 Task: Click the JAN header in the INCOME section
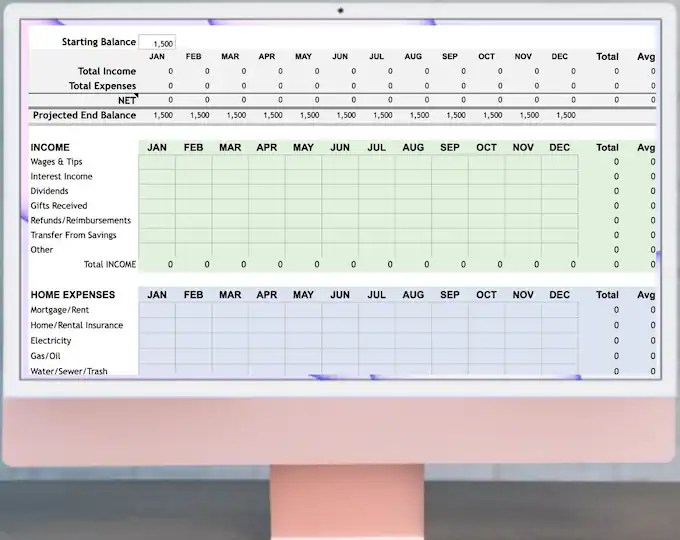157,147
